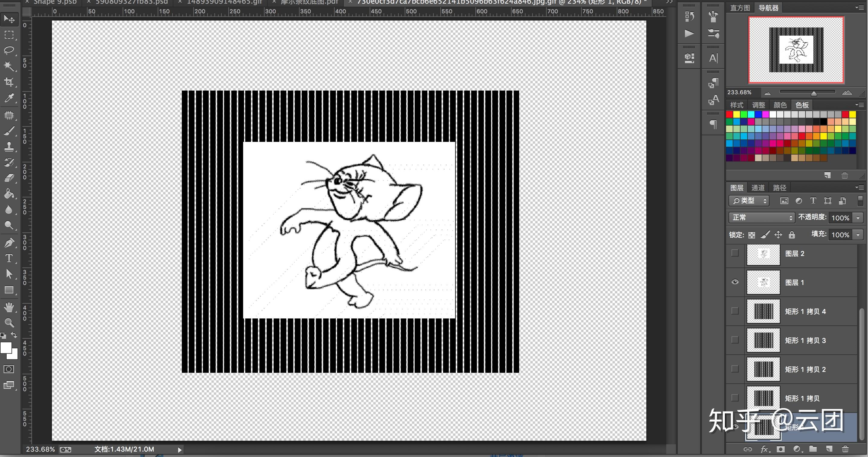Select the Paint Bucket tool
This screenshot has width=868, height=457.
click(9, 194)
